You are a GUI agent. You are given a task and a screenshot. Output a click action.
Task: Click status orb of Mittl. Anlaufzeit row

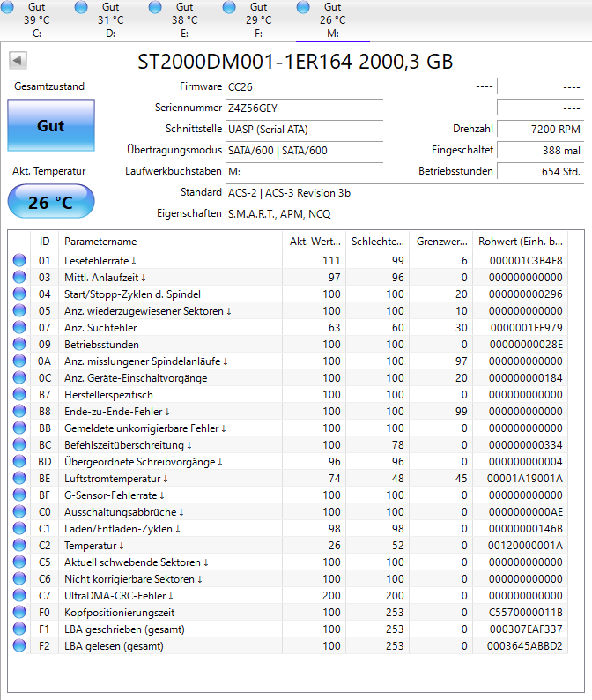point(19,277)
